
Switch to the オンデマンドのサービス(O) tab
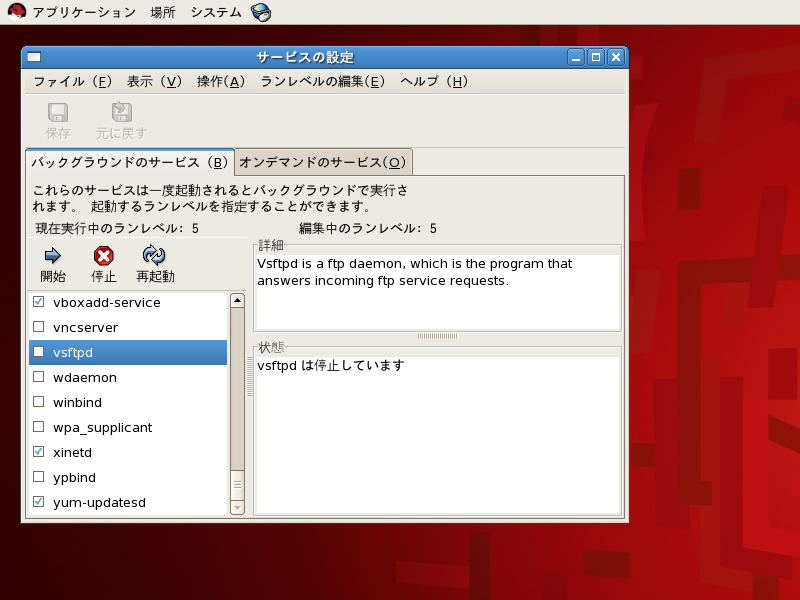[x=322, y=162]
